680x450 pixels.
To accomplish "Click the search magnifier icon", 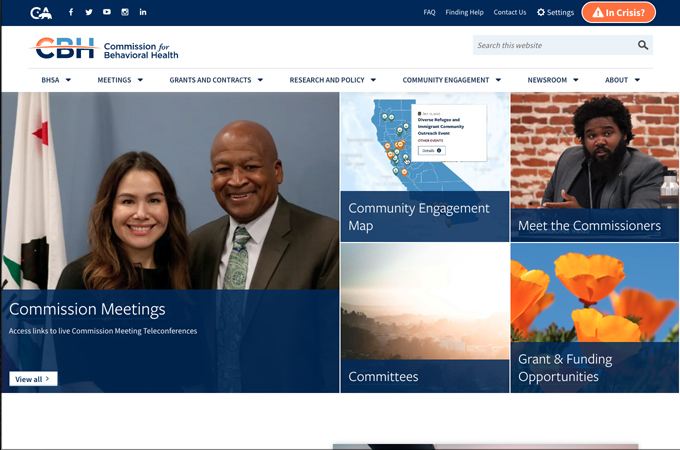I will click(x=643, y=45).
